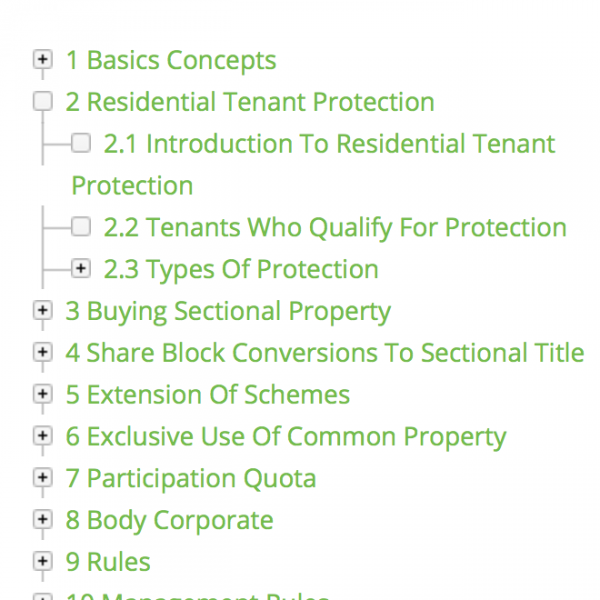Click plus icon next to Exclusive Use
This screenshot has width=600, height=600.
point(42,437)
